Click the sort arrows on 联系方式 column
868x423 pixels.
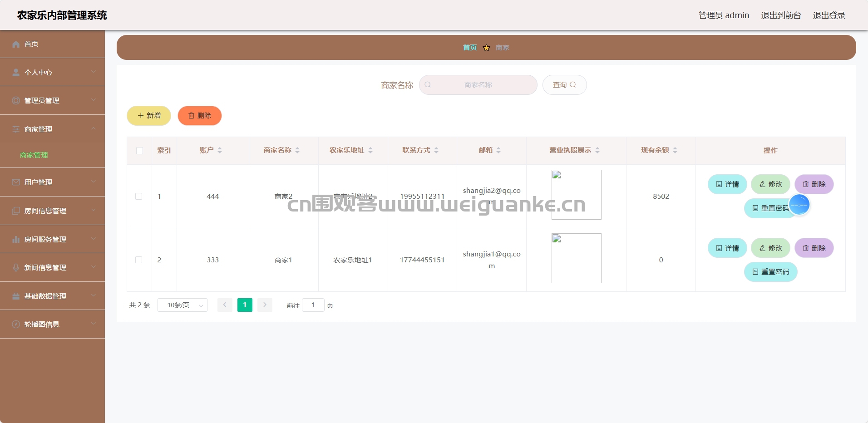(x=436, y=150)
